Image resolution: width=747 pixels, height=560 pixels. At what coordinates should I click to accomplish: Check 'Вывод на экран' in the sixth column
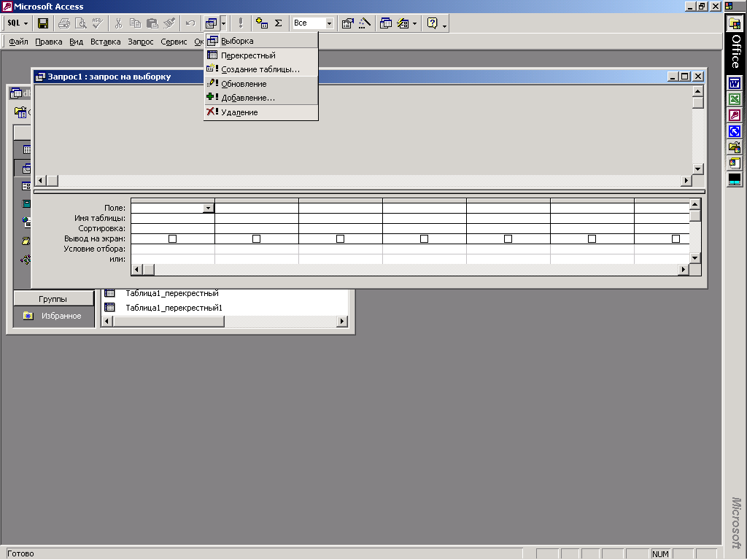[x=592, y=238]
